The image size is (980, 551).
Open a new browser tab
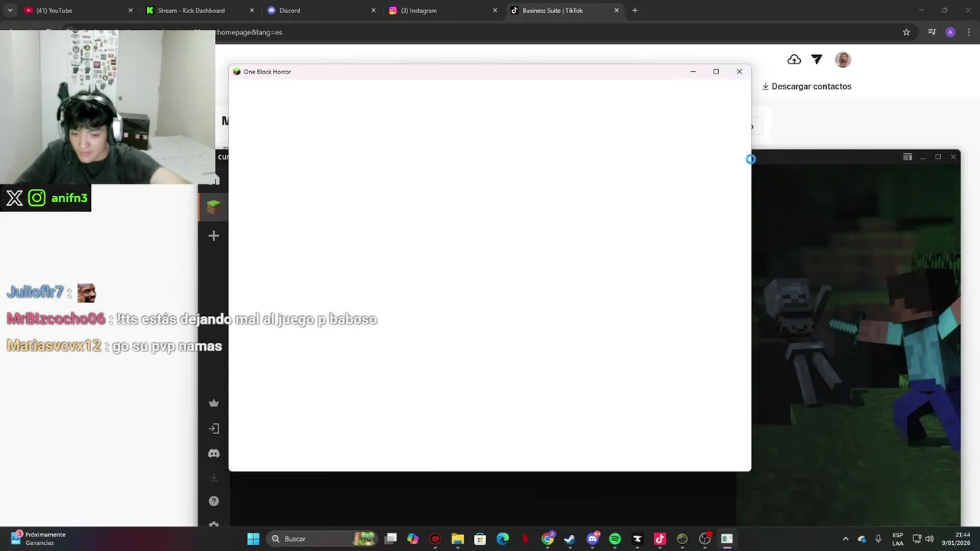pyautogui.click(x=635, y=11)
